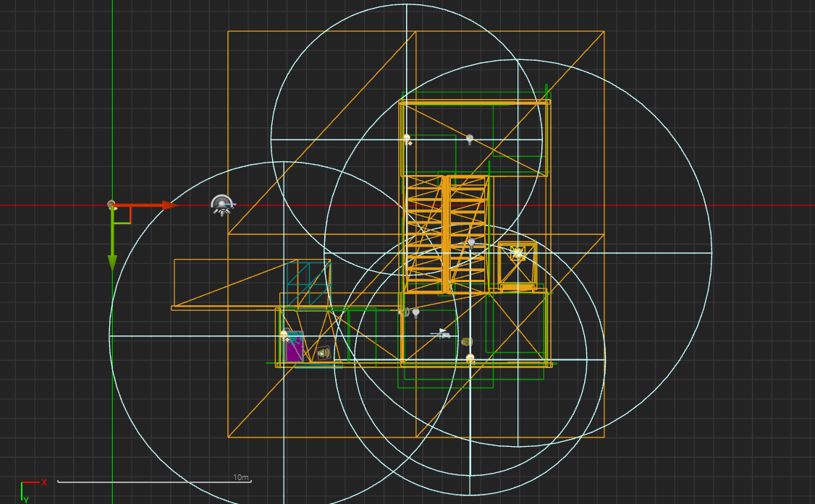The width and height of the screenshot is (815, 504).
Task: Select lit bulb on upper room's left wall
Action: pyautogui.click(x=407, y=138)
